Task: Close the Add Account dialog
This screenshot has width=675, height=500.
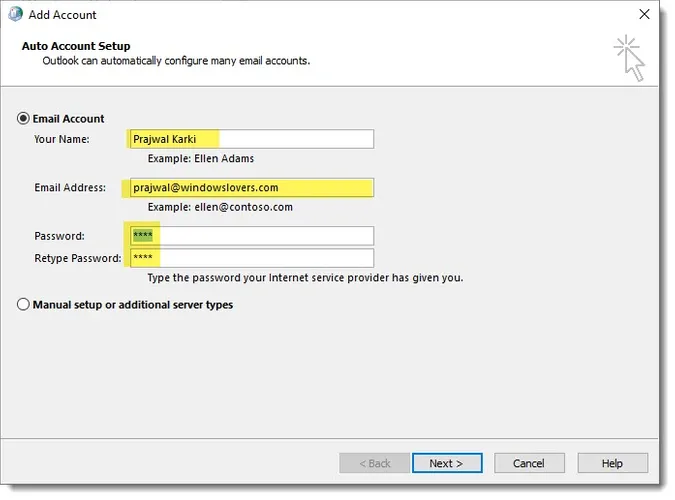Action: coord(644,14)
